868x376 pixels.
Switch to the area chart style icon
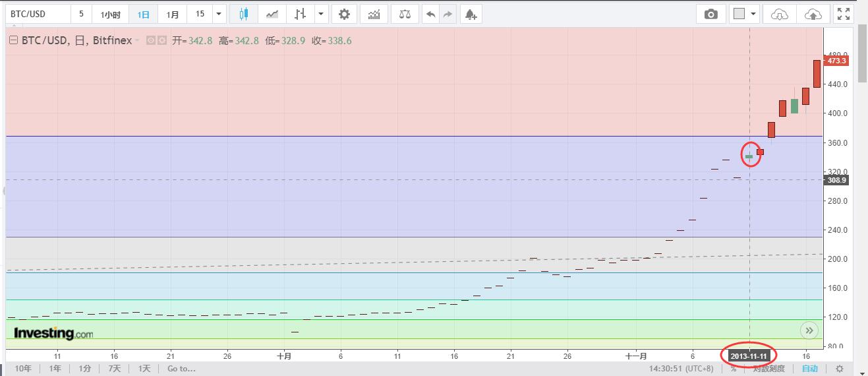pos(272,14)
